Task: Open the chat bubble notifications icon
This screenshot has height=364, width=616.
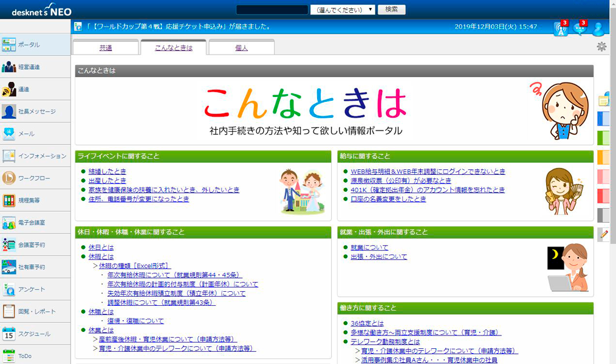Action: coord(580,29)
